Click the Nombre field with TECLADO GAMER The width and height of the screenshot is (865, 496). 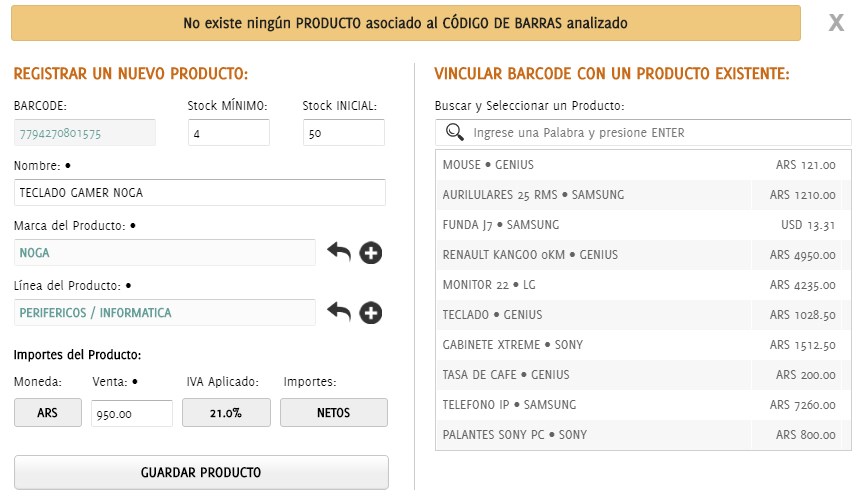200,193
